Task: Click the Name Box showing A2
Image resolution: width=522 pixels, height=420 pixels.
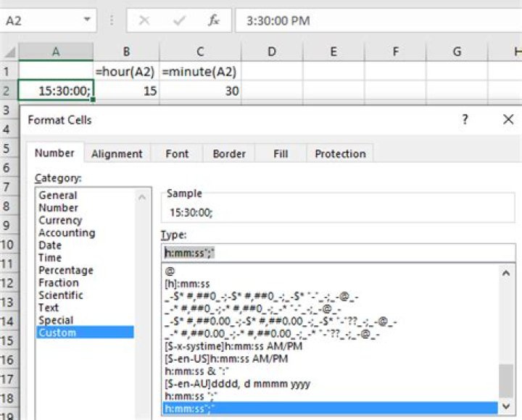Action: click(x=48, y=20)
